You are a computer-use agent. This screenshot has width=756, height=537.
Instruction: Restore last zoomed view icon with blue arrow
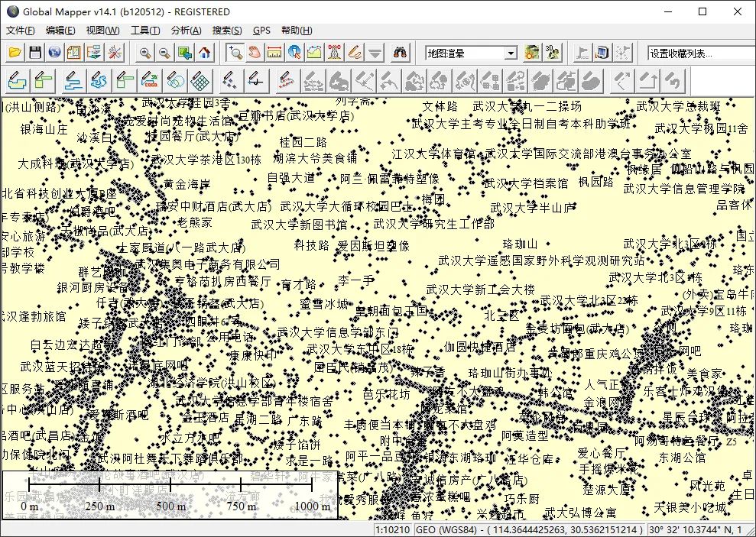185,53
